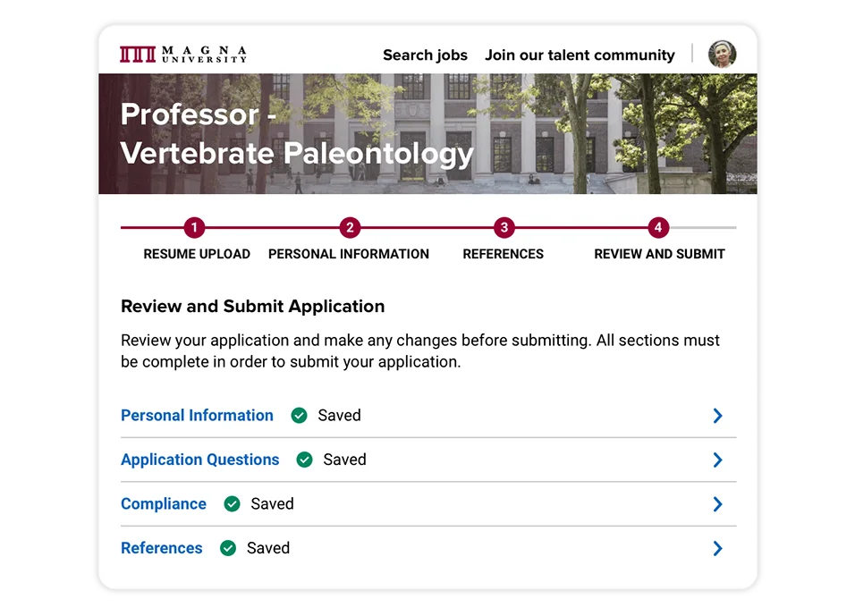The width and height of the screenshot is (855, 616).
Task: Click step 4 Review and Submit marker
Action: coord(658,228)
